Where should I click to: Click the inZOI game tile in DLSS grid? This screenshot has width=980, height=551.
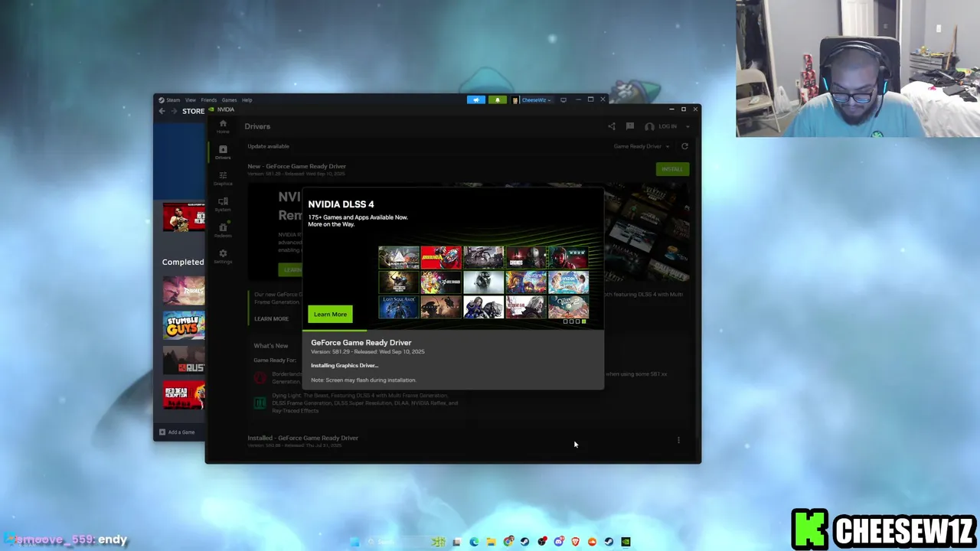pyautogui.click(x=568, y=282)
